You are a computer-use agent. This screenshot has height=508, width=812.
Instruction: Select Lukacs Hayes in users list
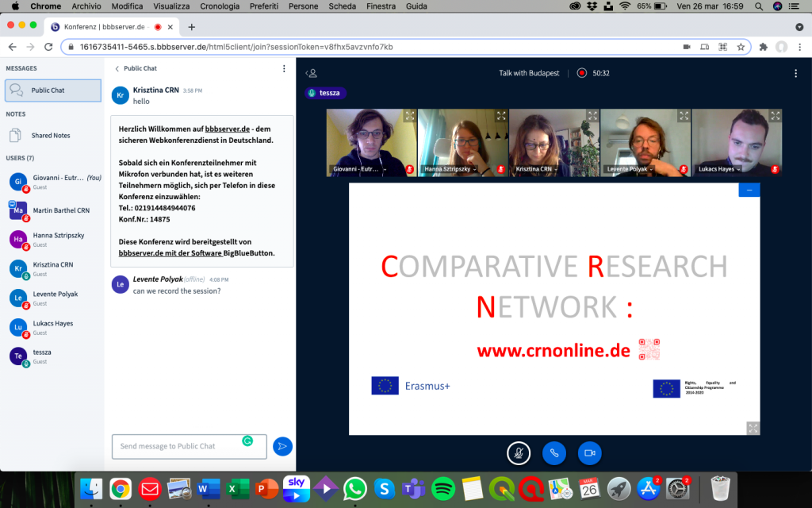[53, 327]
